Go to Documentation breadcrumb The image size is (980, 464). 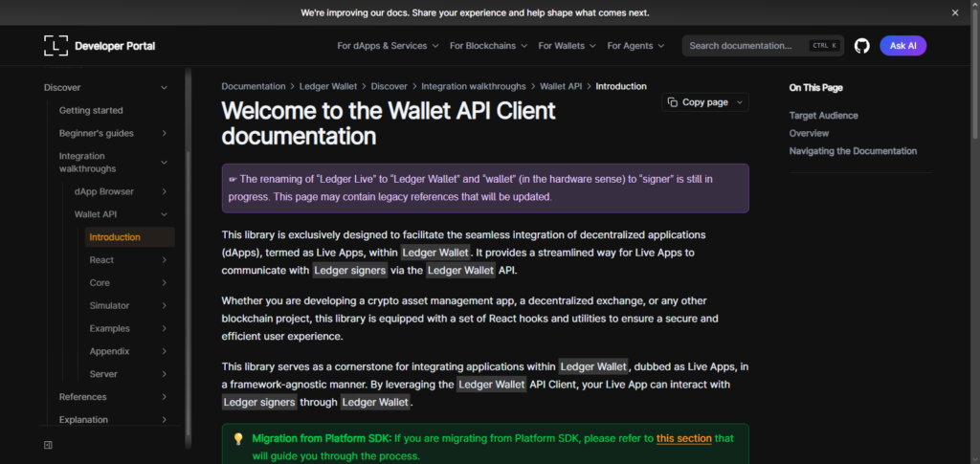[x=253, y=86]
